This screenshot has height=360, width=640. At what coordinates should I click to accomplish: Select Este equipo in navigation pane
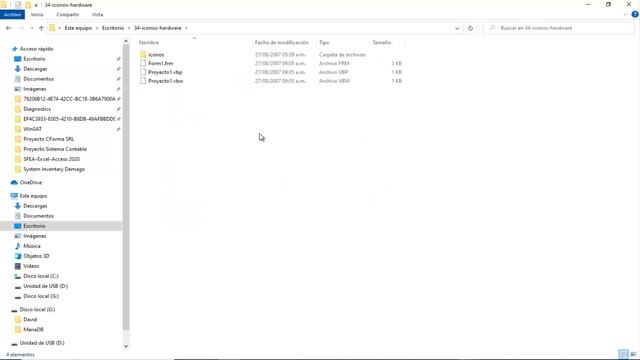coord(33,196)
